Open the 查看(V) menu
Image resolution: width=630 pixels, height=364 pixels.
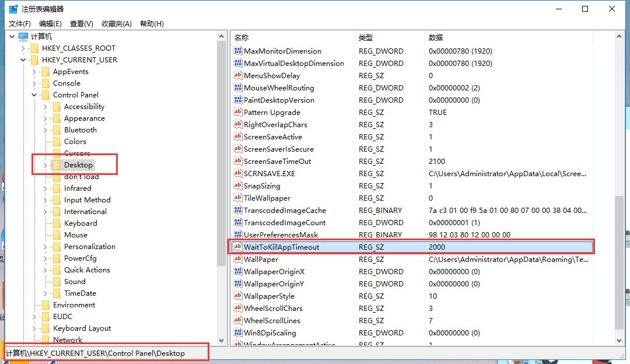pos(82,24)
